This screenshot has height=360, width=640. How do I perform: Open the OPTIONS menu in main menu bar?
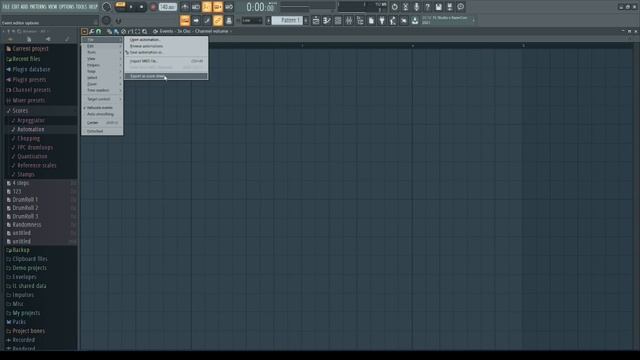click(x=67, y=7)
